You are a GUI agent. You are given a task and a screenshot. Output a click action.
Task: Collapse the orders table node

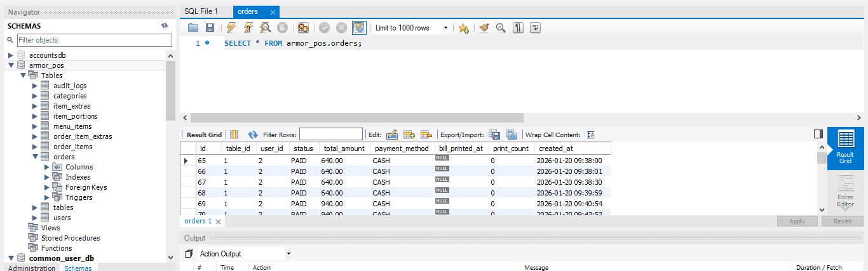35,157
